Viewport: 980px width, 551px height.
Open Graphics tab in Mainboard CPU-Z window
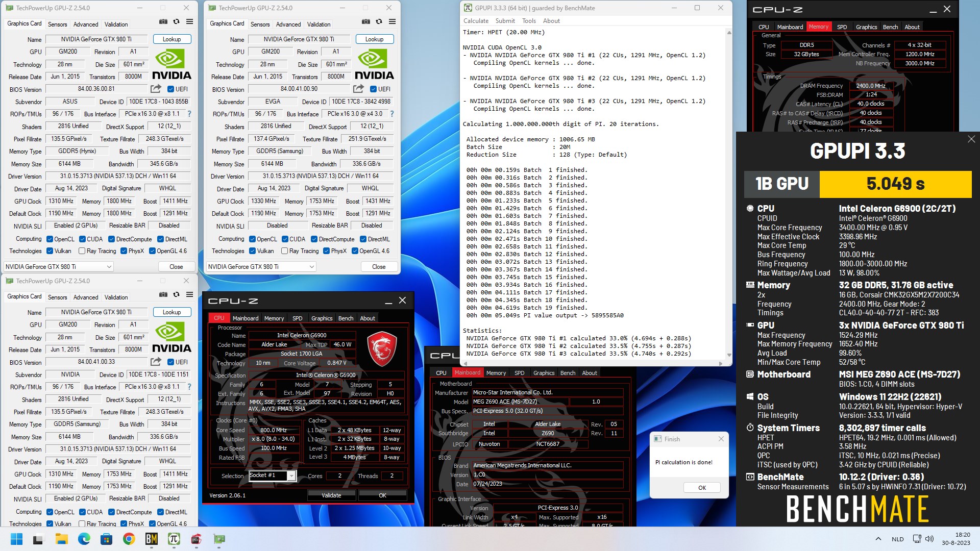544,373
